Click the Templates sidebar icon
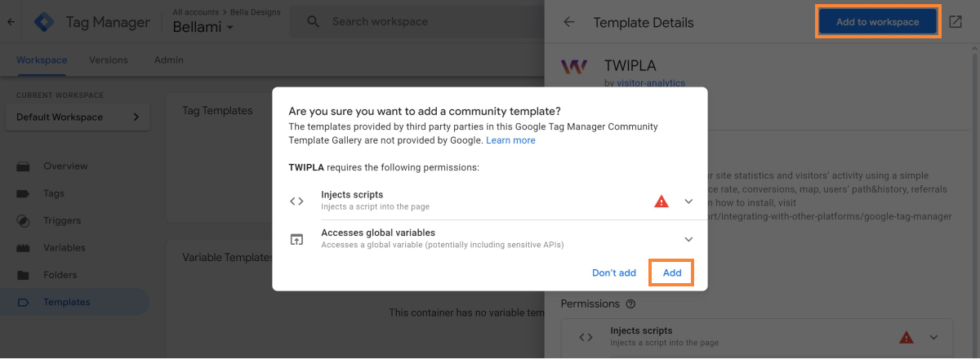Screen dimensions: 980x359 click(x=23, y=302)
